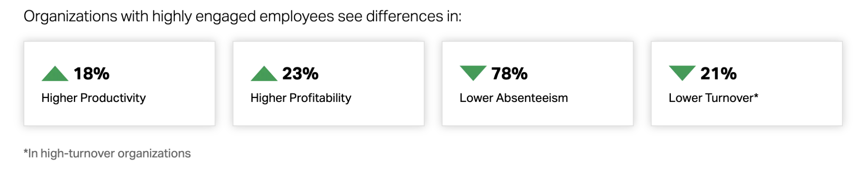Select the 21% statistic figure
The width and height of the screenshot is (868, 174).
coord(719,74)
